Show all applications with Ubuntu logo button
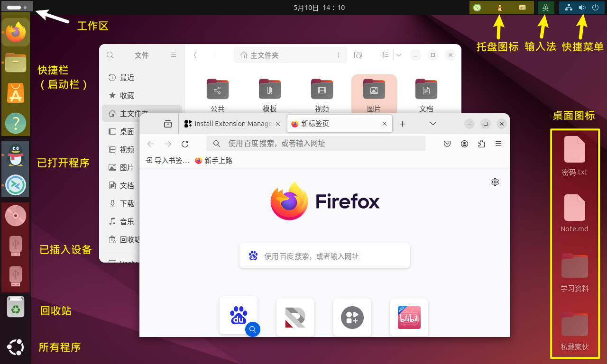The height and width of the screenshot is (364, 607). pyautogui.click(x=16, y=347)
